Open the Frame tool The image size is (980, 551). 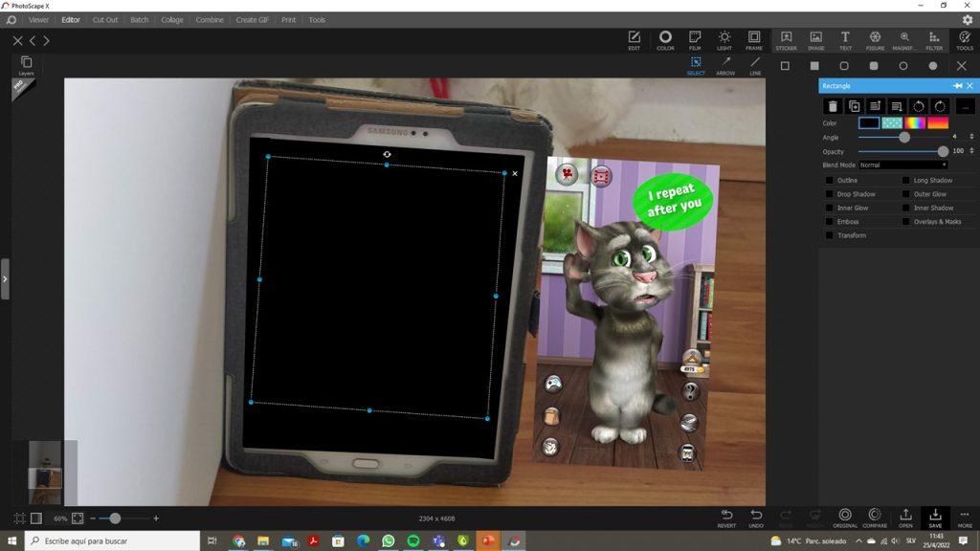(x=754, y=40)
